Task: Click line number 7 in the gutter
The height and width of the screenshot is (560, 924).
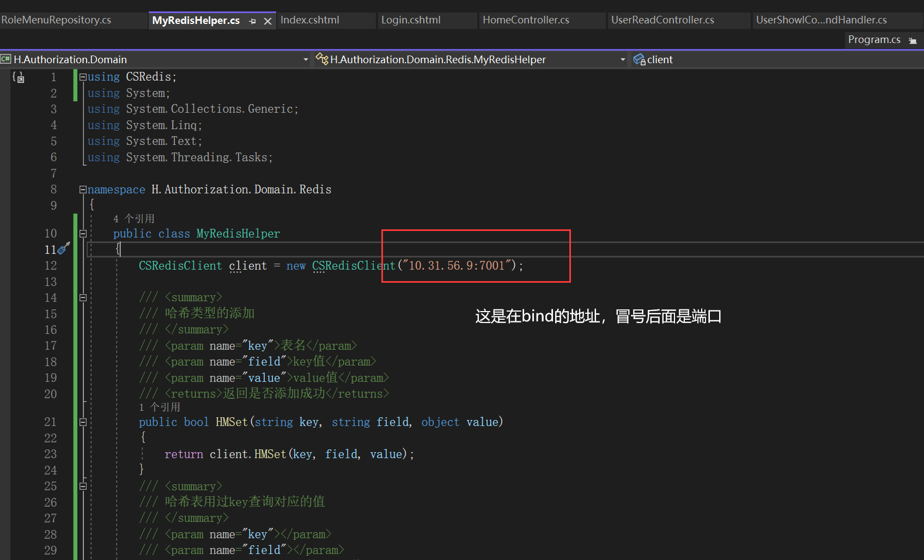Action: click(53, 173)
